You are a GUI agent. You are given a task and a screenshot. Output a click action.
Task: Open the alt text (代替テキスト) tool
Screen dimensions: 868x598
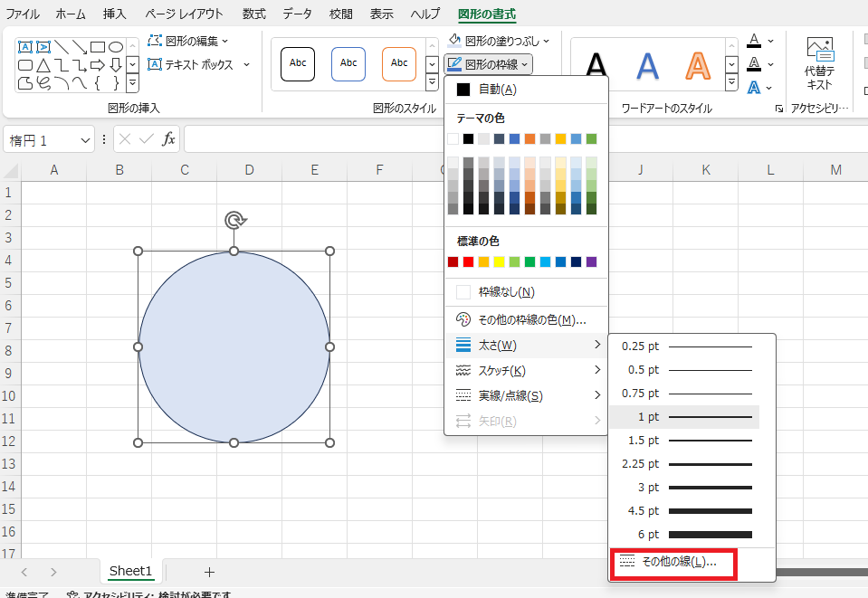(x=819, y=63)
